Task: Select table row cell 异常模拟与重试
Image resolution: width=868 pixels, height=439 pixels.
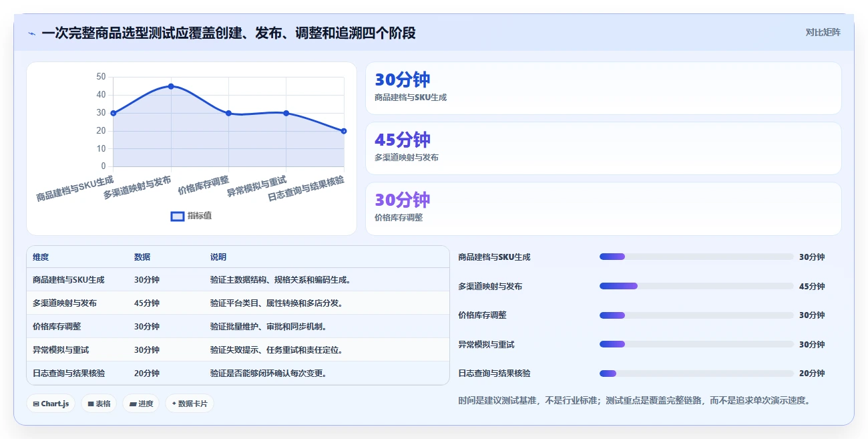Action: 61,350
